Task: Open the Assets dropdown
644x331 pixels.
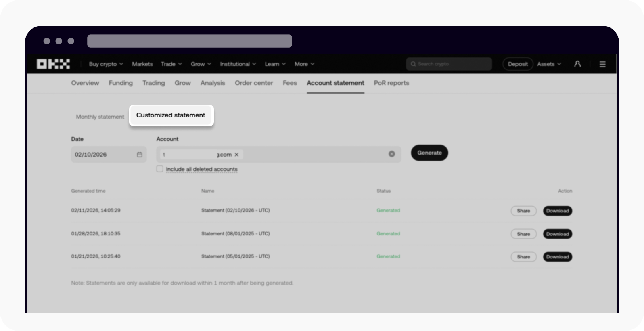Action: (x=549, y=64)
